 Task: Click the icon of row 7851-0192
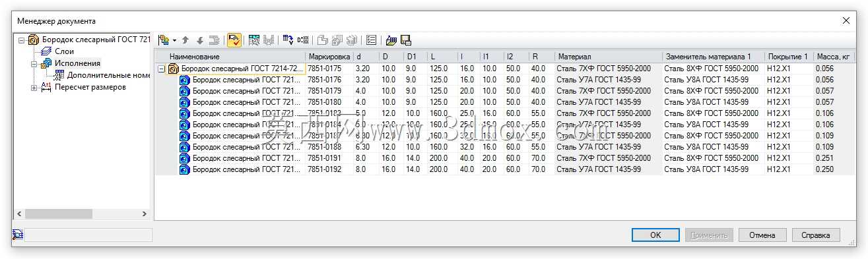[185, 169]
